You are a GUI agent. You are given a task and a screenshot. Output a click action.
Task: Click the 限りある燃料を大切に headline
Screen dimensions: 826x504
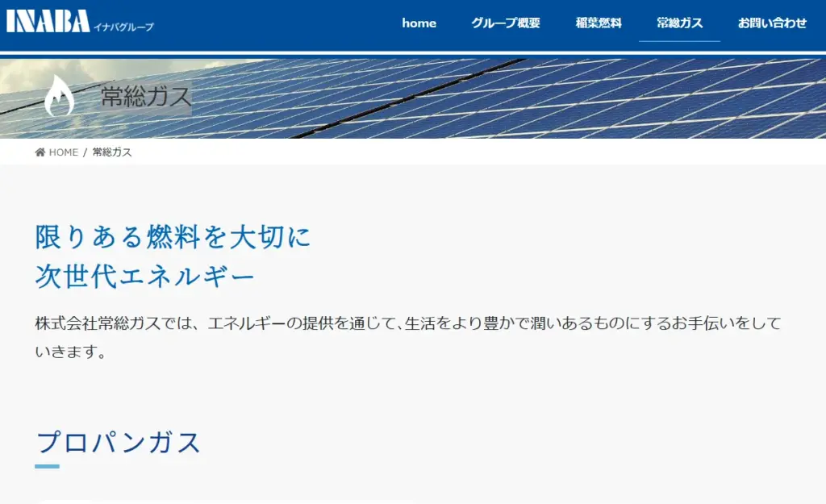point(173,237)
